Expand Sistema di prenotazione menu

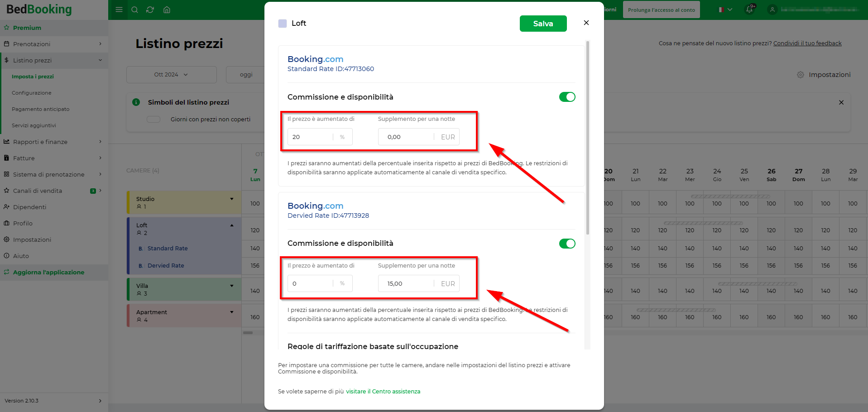coord(54,174)
